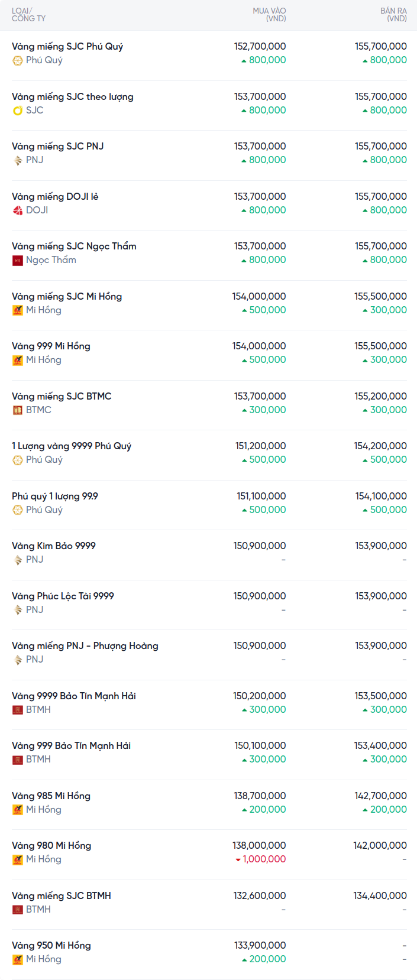Click the Phú Quý logo under Vàng miếng SJC Phú Quý
This screenshot has width=417, height=980.
coord(18,60)
